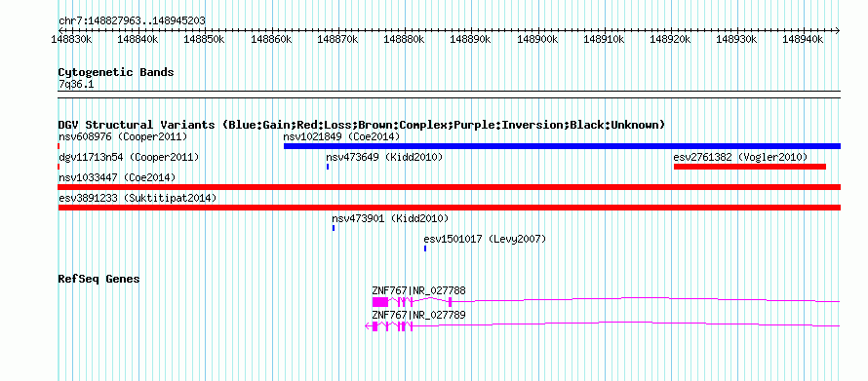The width and height of the screenshot is (868, 381).
Task: Open the nsv473649 (Kidd2010) label
Action: [x=384, y=157]
